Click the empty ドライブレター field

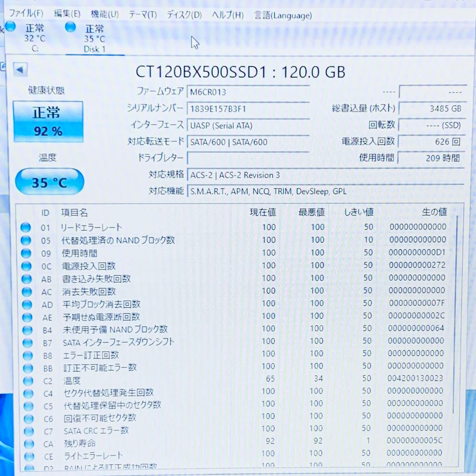pyautogui.click(x=247, y=158)
